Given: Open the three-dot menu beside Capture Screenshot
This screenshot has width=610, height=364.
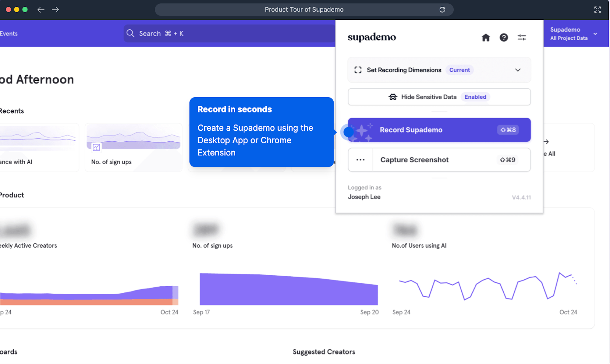Looking at the screenshot, I should [360, 160].
